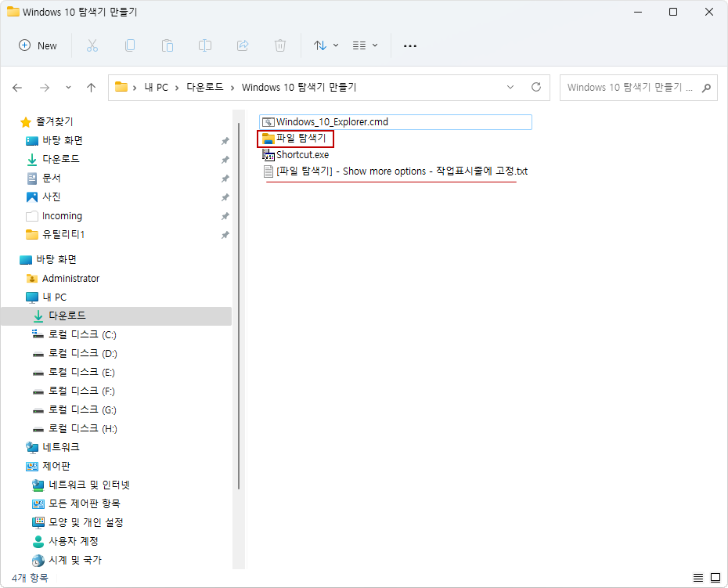728x588 pixels.
Task: Switch to large icons view in status bar
Action: click(715, 578)
